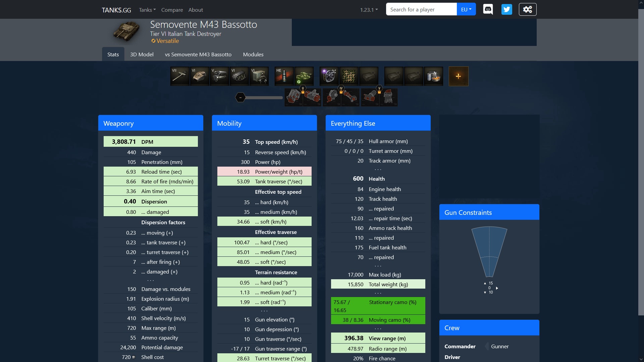This screenshot has width=644, height=362.
Task: Click the orange plus add button
Action: pos(458,76)
